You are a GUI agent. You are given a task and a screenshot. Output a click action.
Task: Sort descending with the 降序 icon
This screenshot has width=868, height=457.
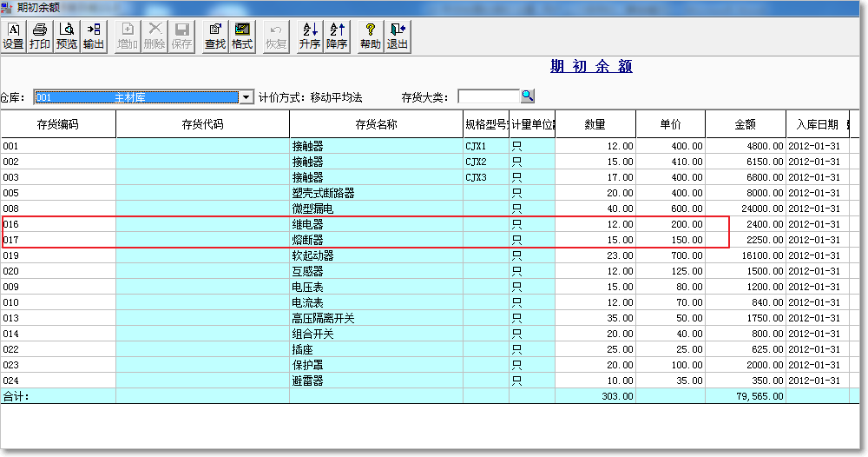point(337,36)
